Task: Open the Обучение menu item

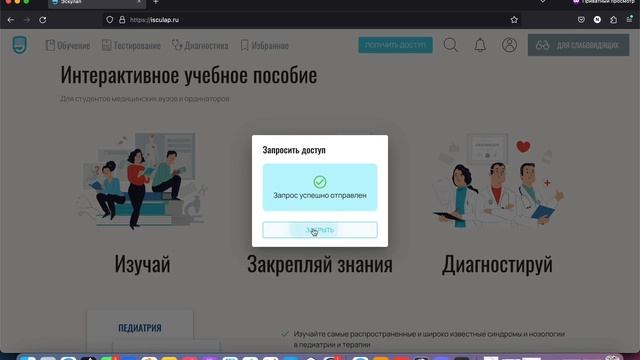Action: 68,45
